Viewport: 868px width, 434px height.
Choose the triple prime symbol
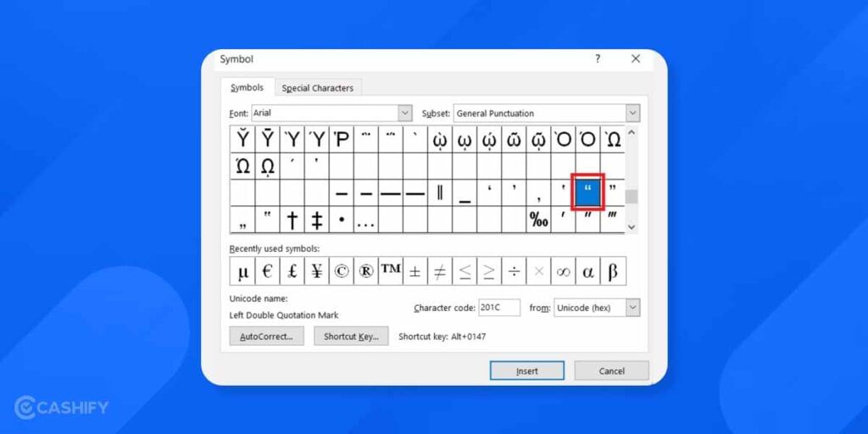[612, 220]
